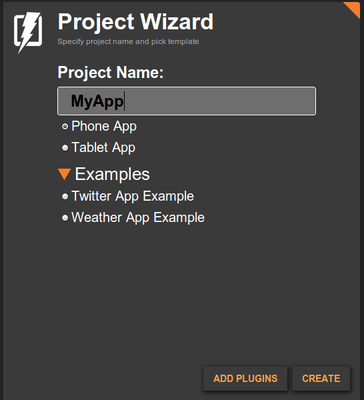Click the Project Wizard title
Screen dimensions: 364x400
[136, 22]
